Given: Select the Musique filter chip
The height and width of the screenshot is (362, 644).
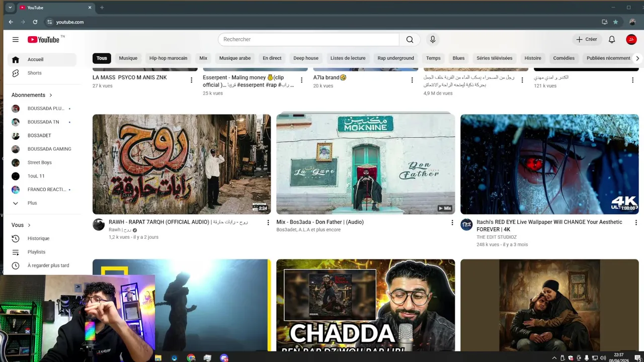Looking at the screenshot, I should coord(128,58).
